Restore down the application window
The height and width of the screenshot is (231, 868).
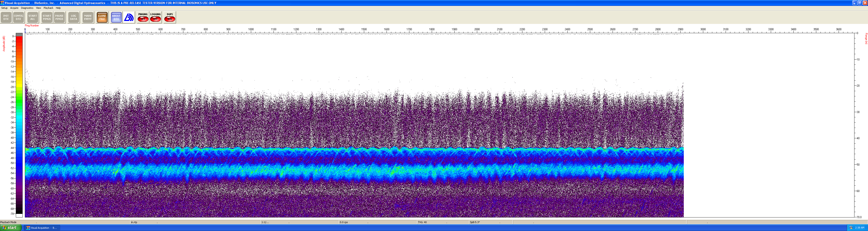pos(860,3)
